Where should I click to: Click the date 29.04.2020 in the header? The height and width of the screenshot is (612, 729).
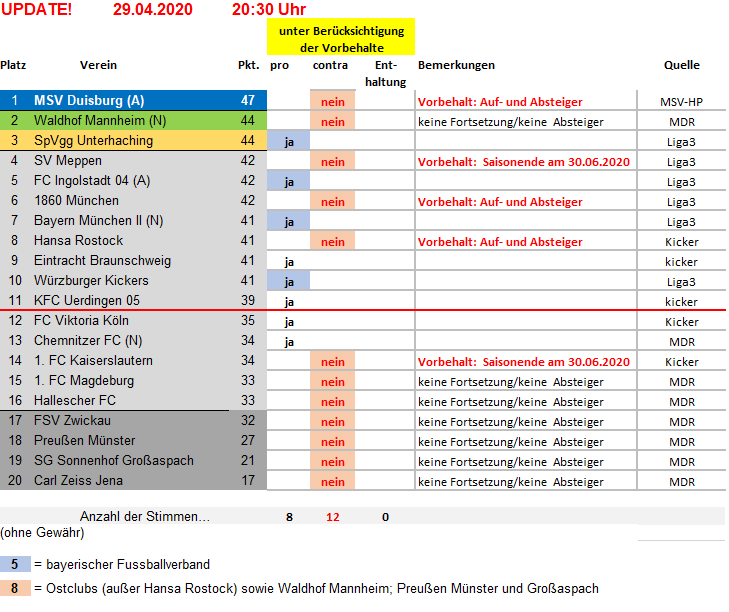click(153, 10)
